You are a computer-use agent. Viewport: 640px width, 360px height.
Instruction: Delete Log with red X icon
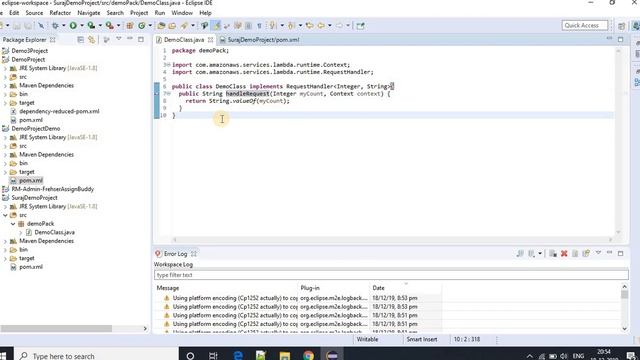click(564, 253)
